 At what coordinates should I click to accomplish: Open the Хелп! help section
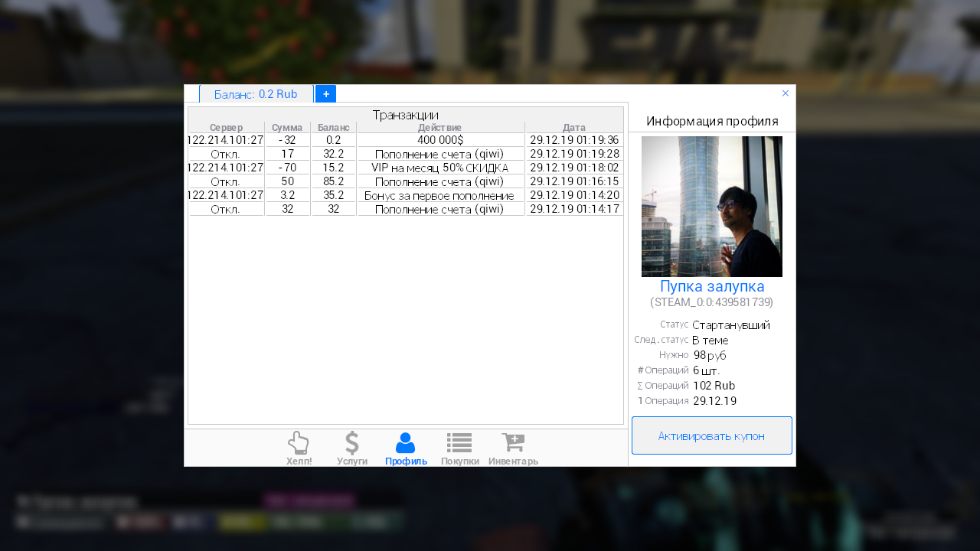299,448
